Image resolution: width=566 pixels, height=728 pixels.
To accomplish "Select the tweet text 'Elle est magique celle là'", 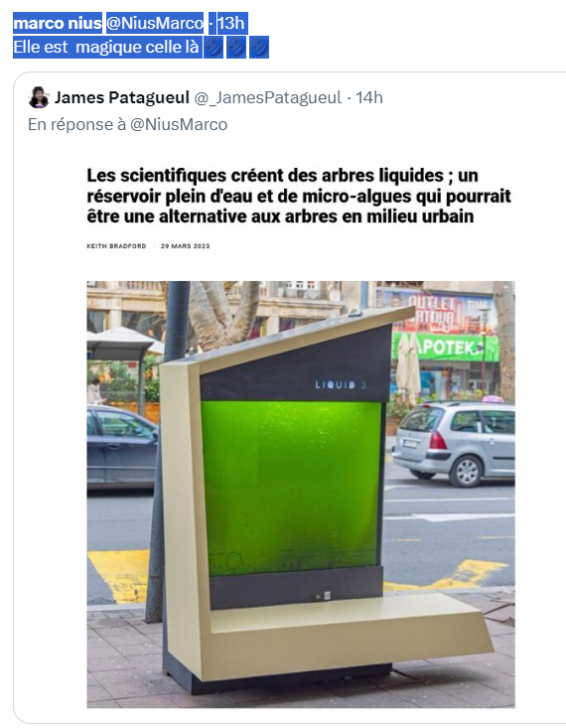I will [x=106, y=48].
